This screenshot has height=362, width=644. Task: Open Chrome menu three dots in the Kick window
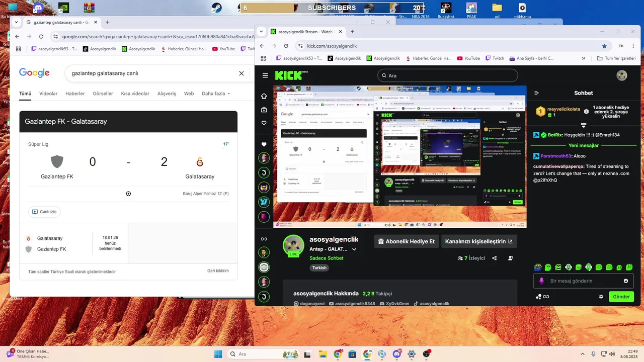coord(633,46)
